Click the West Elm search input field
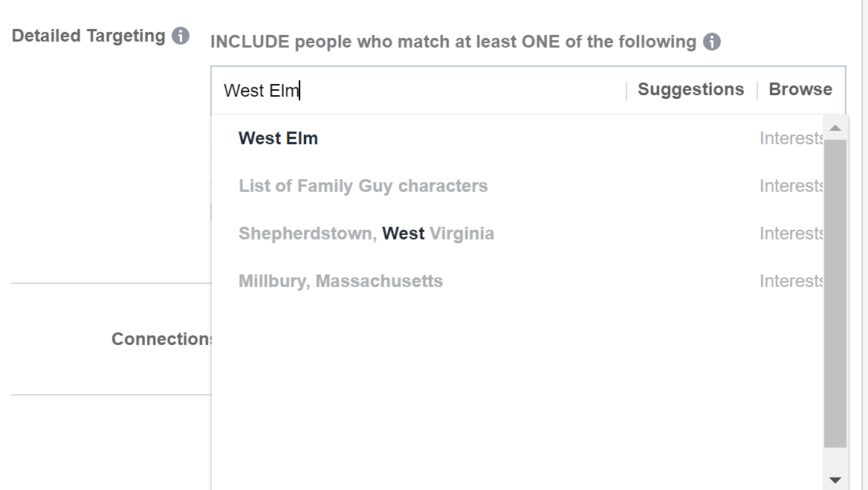868x490 pixels. pyautogui.click(x=416, y=90)
